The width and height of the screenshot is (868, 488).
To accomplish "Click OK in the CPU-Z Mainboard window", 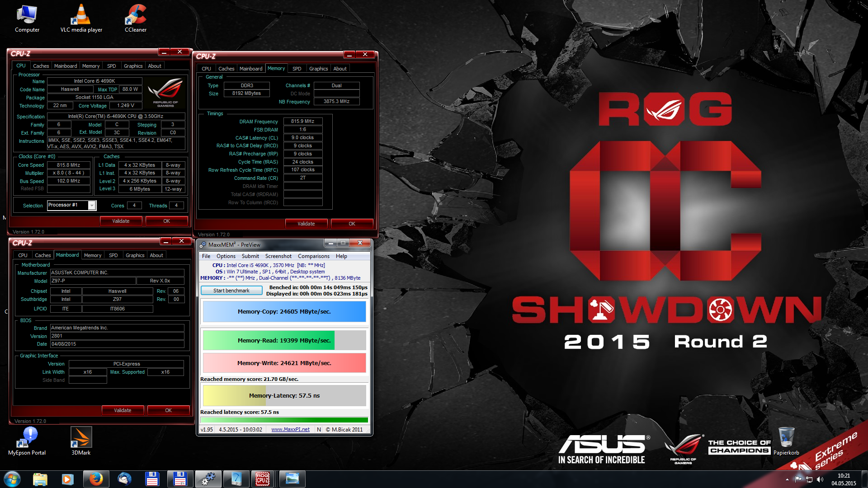I will tap(168, 410).
